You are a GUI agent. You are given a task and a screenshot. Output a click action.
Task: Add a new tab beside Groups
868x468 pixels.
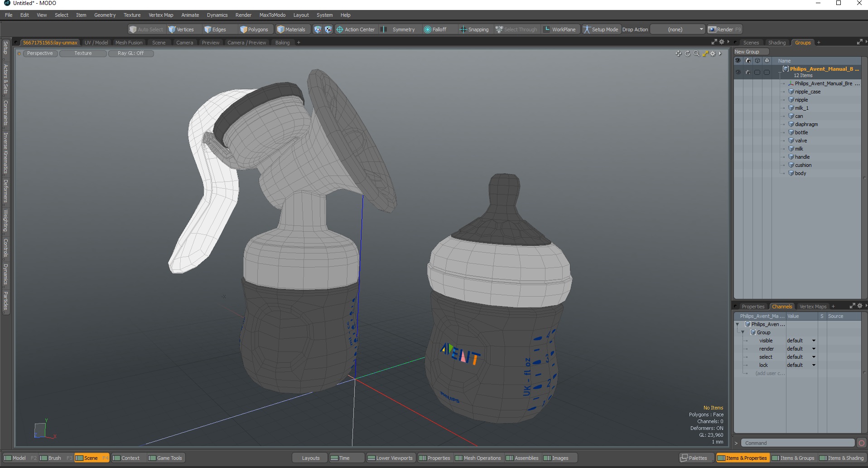(x=819, y=43)
